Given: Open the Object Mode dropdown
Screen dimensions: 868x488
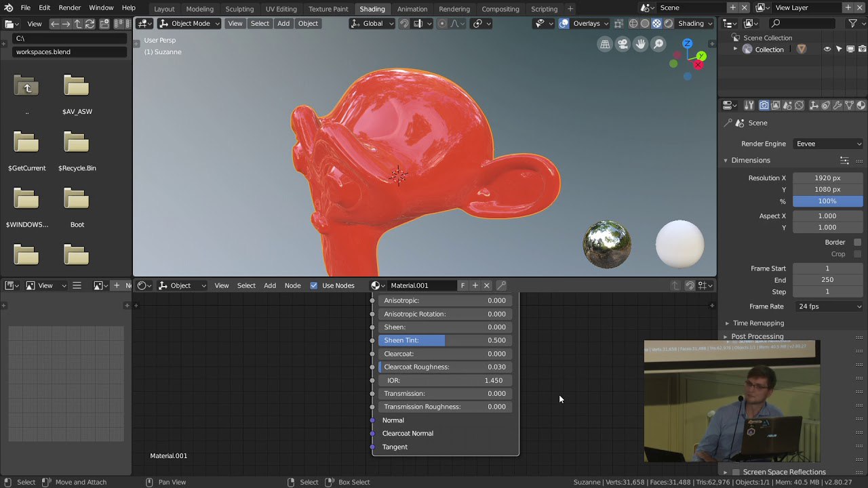Looking at the screenshot, I should 189,23.
